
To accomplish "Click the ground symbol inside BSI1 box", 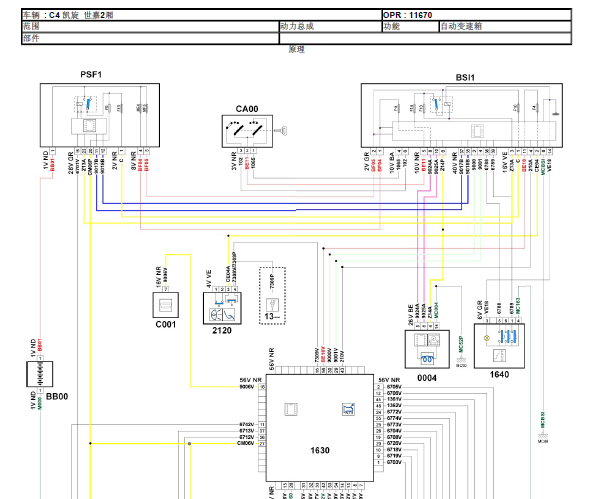I will [x=555, y=113].
